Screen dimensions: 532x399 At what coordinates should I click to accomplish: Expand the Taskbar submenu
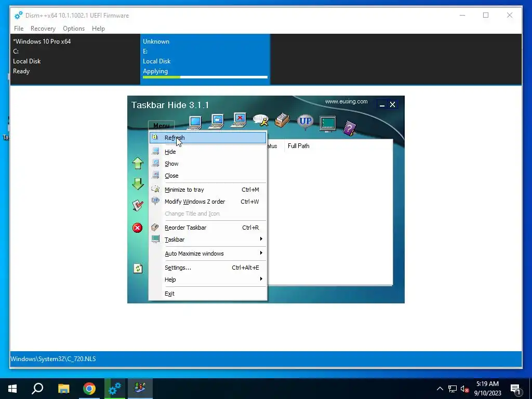coord(208,240)
